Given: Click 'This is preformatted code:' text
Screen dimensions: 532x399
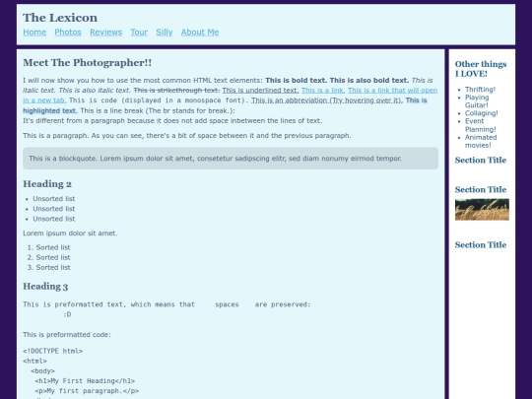Looking at the screenshot, I should [x=67, y=335].
